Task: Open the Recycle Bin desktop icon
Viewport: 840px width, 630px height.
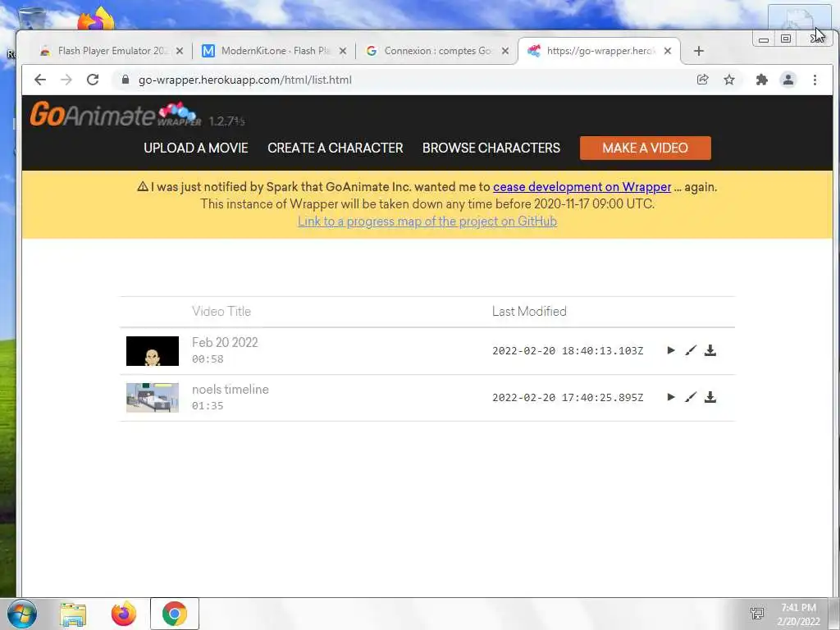Action: click(32, 17)
